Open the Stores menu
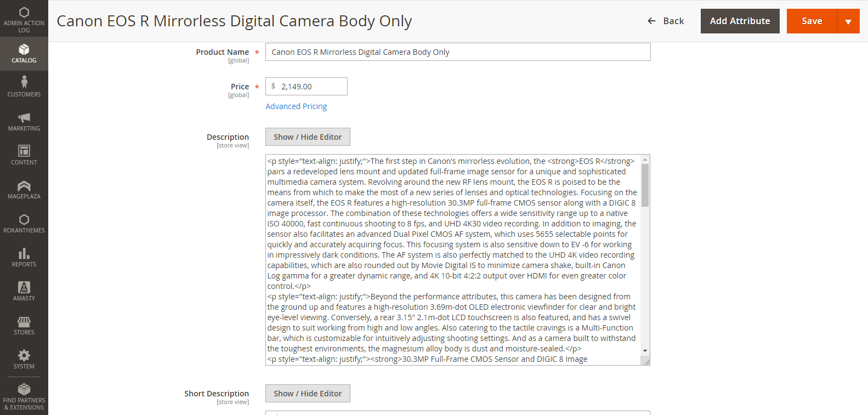868x415 pixels. pyautogui.click(x=24, y=326)
